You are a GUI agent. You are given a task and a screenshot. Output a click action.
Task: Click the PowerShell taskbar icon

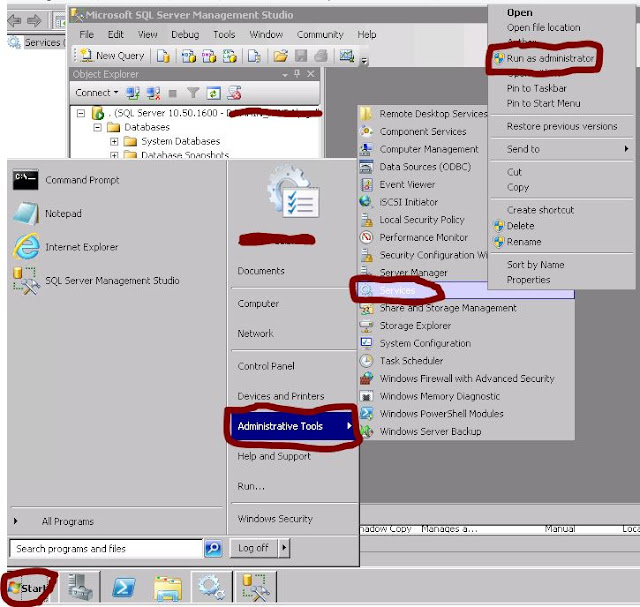(x=124, y=588)
